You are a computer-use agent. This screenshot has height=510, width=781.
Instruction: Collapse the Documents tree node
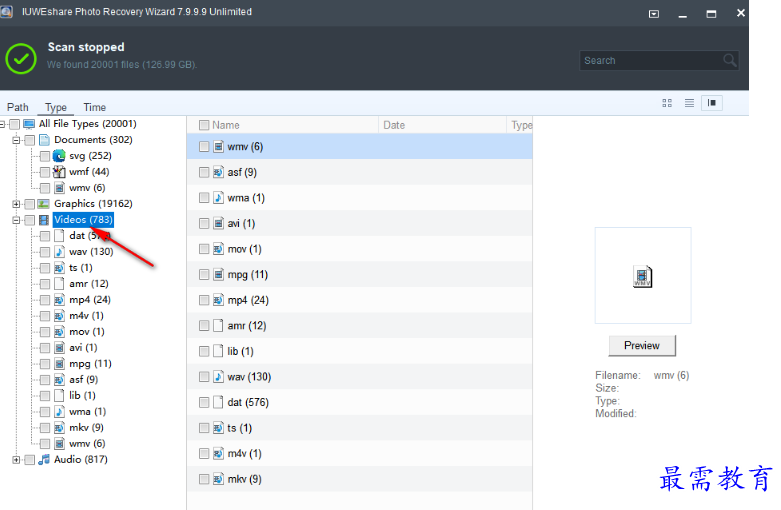(16, 140)
